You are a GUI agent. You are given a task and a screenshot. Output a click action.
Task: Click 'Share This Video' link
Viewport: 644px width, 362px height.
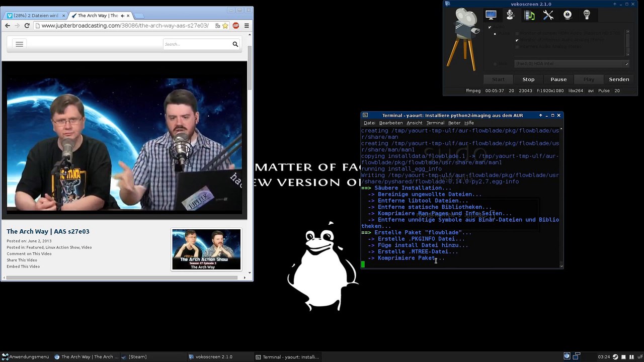click(22, 260)
